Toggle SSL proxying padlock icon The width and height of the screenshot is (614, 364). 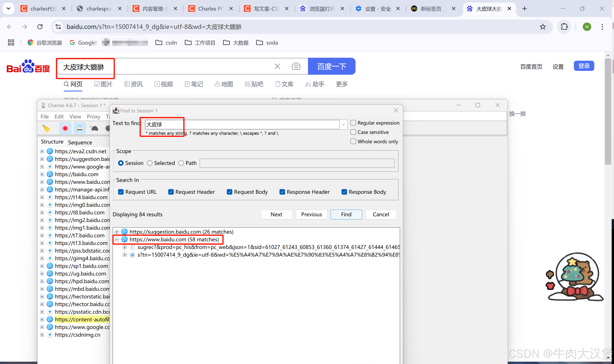pos(80,128)
